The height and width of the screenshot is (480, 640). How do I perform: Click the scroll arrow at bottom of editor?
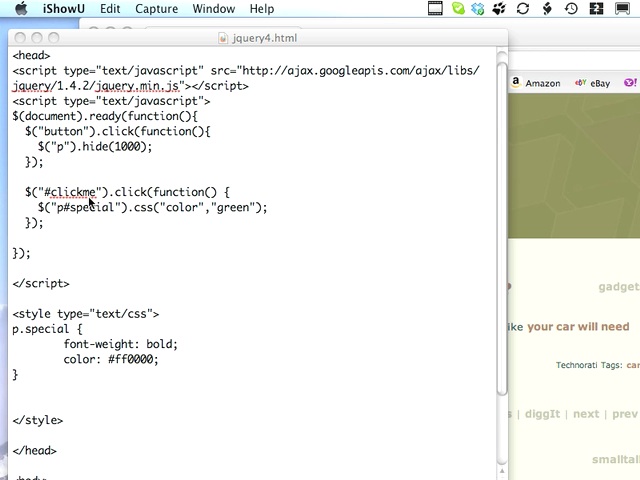502,471
